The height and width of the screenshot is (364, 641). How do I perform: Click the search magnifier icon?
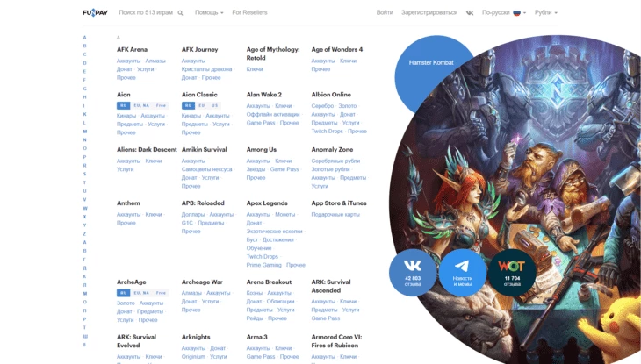[x=180, y=13]
